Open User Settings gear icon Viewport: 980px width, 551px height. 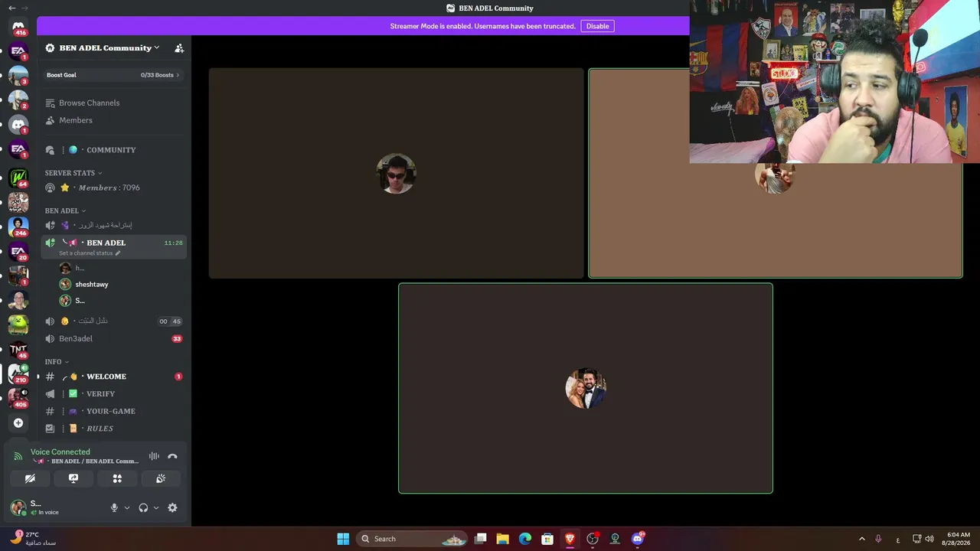[x=172, y=507]
